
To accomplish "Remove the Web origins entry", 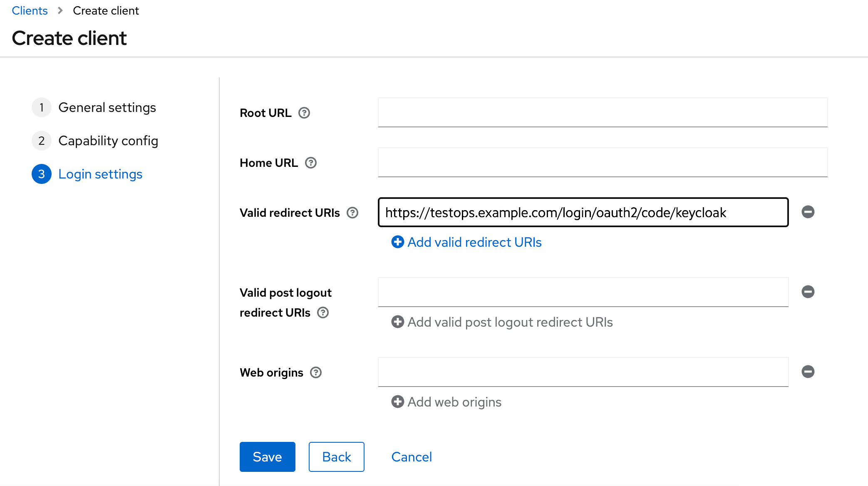I will pyautogui.click(x=808, y=372).
